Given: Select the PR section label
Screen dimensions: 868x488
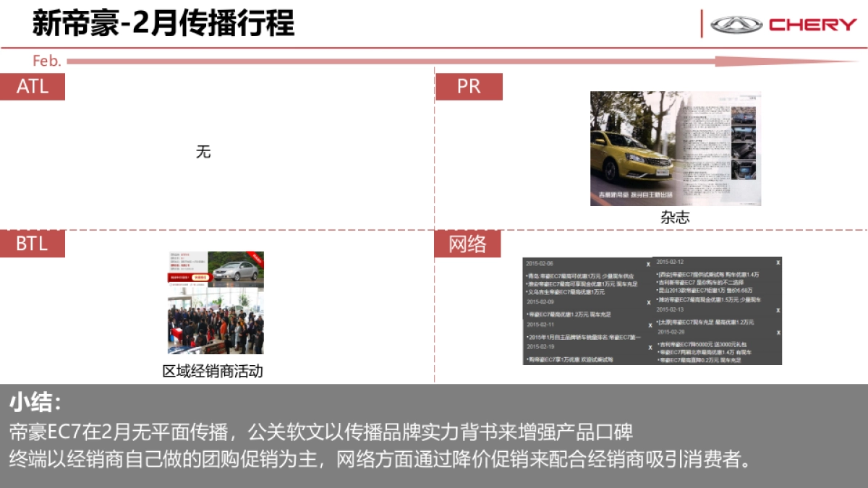Looking at the screenshot, I should coord(469,86).
